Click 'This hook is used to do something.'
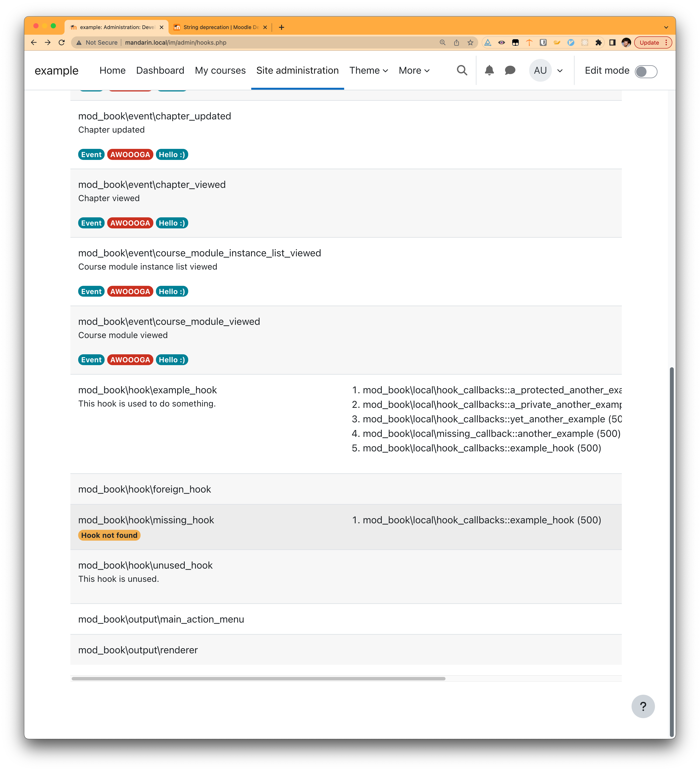This screenshot has height=771, width=700. 147,403
